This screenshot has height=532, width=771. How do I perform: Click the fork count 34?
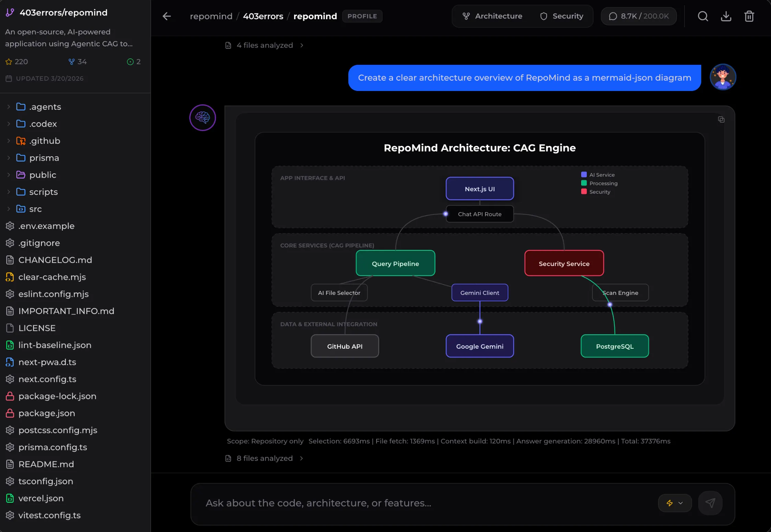pos(77,62)
